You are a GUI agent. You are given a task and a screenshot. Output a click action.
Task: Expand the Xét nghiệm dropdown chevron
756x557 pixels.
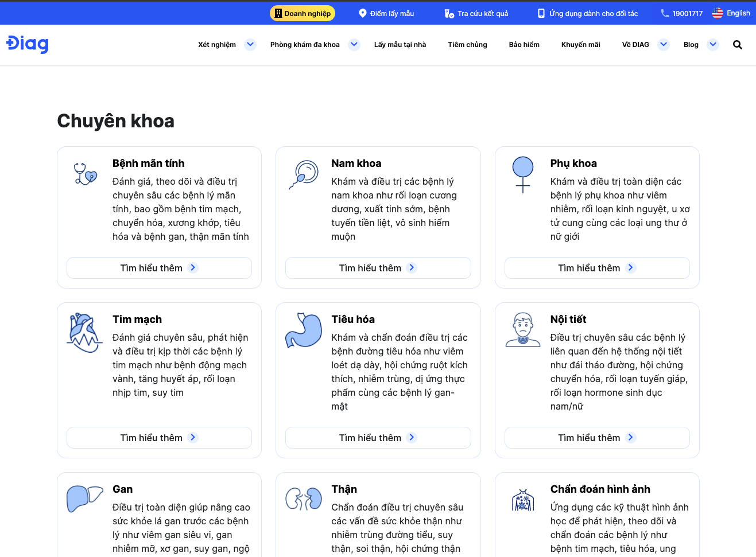tap(250, 44)
